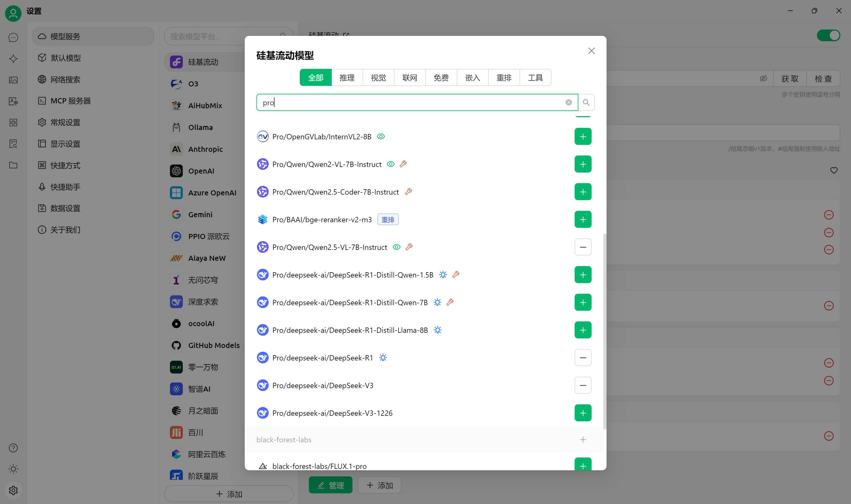Open the chat assistant sidebar icon
Image resolution: width=851 pixels, height=504 pixels.
13,37
